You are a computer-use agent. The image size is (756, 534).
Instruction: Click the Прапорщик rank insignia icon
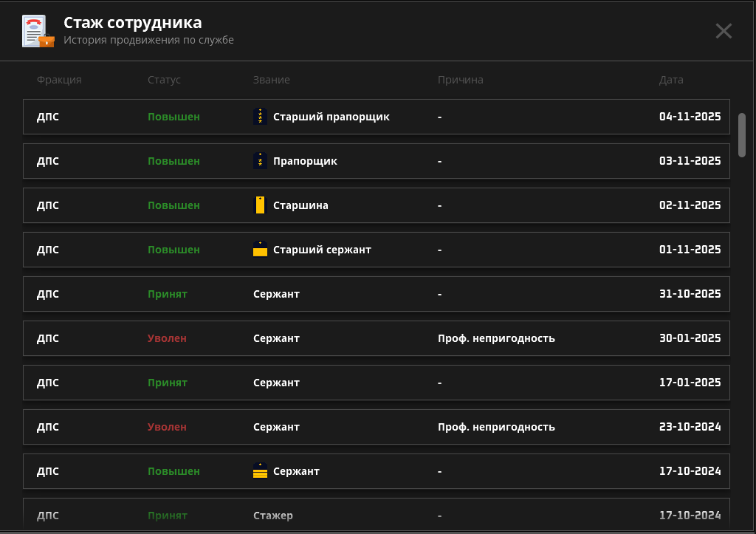pyautogui.click(x=260, y=161)
